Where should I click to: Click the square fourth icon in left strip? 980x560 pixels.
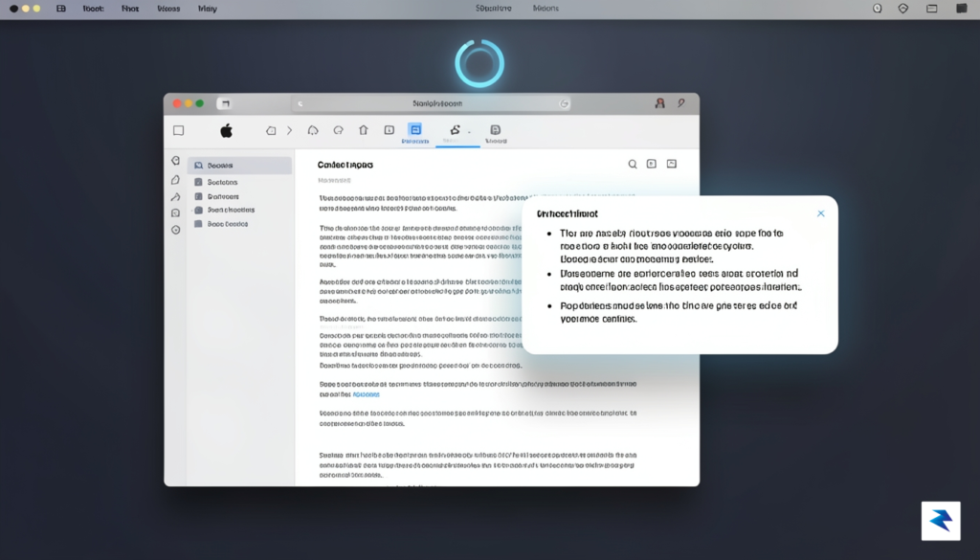pyautogui.click(x=176, y=213)
